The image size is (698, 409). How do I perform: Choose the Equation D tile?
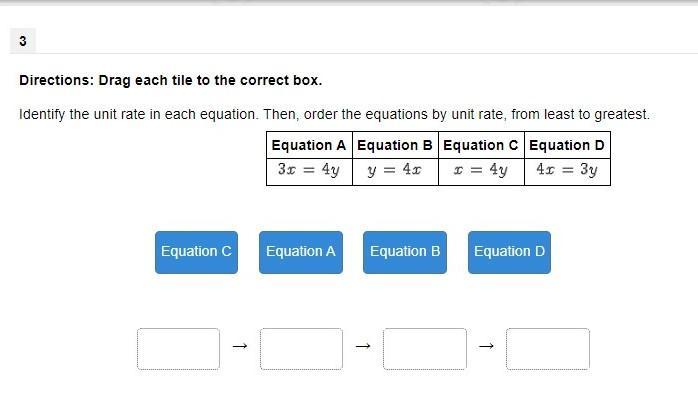pyautogui.click(x=509, y=252)
